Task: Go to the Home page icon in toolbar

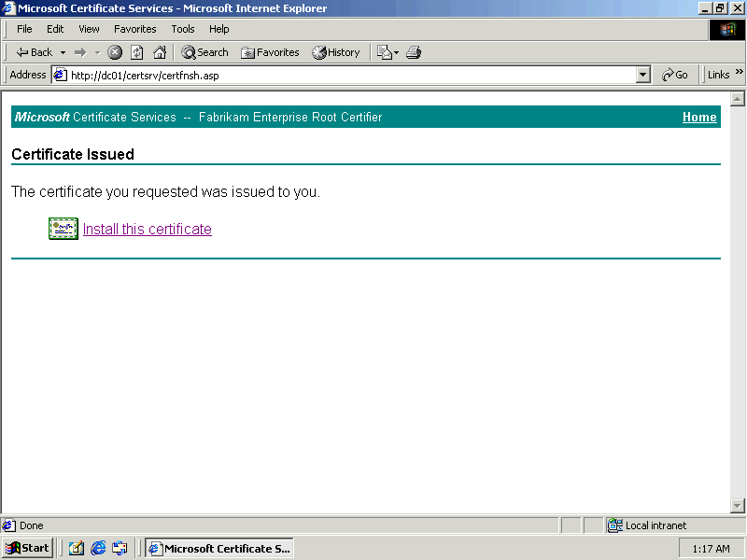Action: click(x=160, y=52)
